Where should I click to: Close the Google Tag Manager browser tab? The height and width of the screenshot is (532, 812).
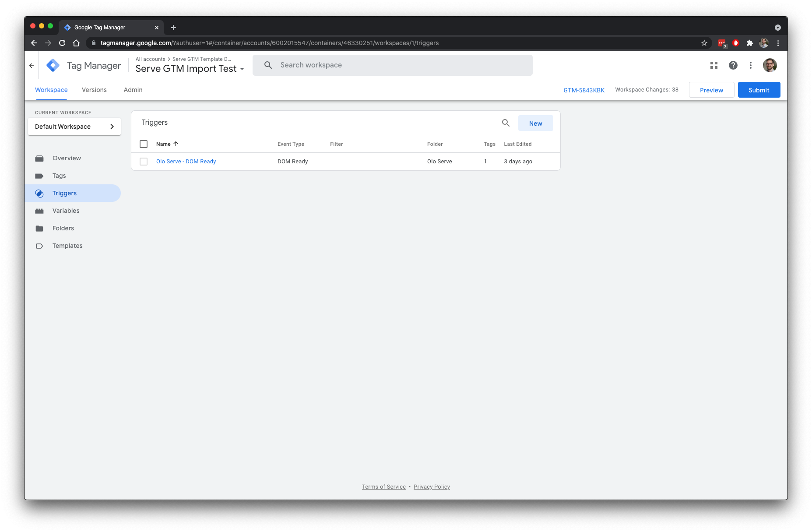pos(157,28)
